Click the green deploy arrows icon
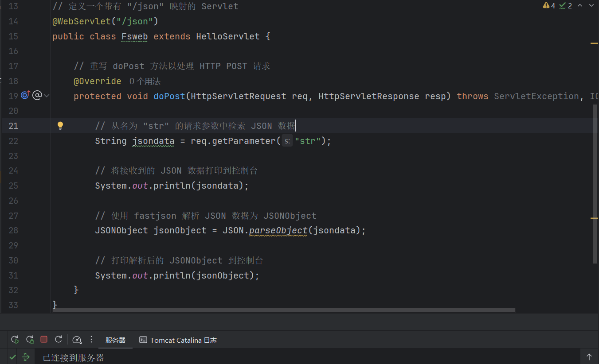The height and width of the screenshot is (364, 599). (26, 357)
